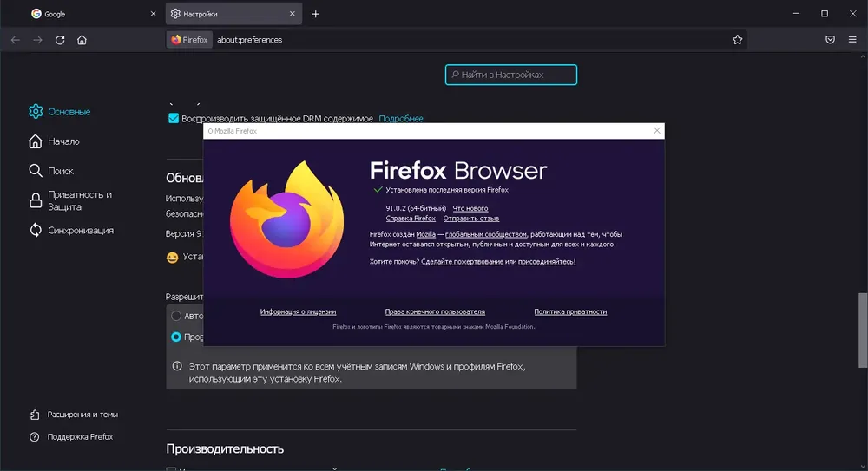Minimize the Firefox window
The height and width of the screenshot is (471, 868).
pyautogui.click(x=796, y=14)
